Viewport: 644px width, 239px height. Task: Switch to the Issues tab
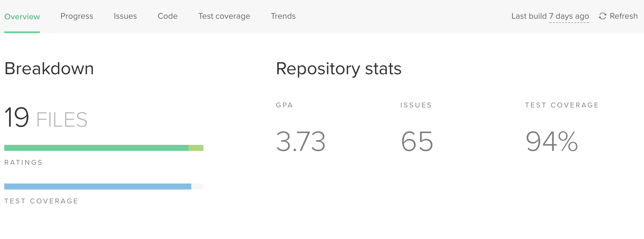coord(125,16)
